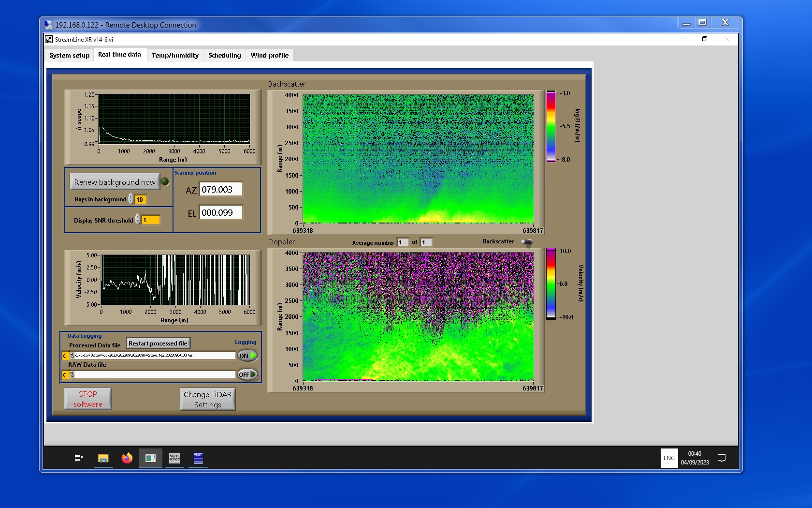This screenshot has width=812, height=508.
Task: Click the RAW Data file path browse icon
Action: 72,375
